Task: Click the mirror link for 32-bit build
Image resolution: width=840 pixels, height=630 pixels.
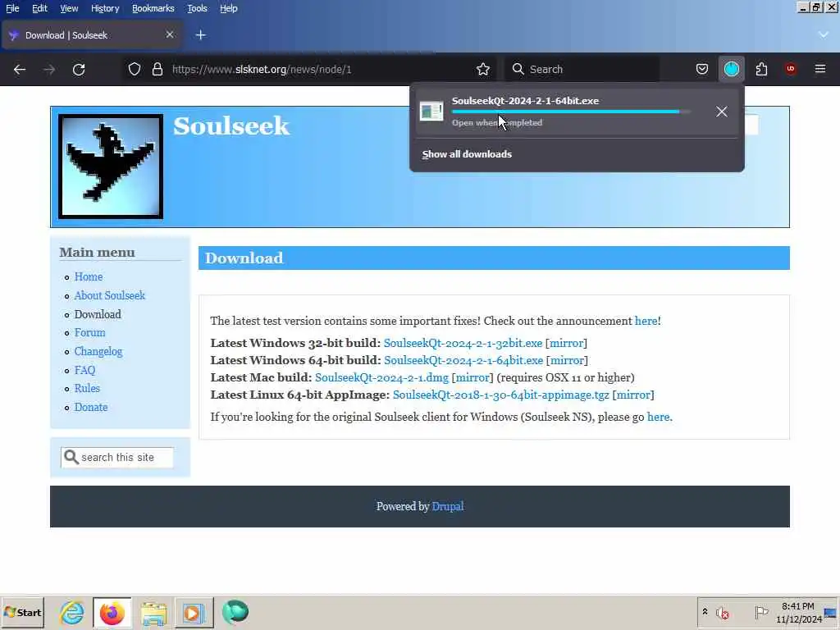Action: (x=566, y=343)
